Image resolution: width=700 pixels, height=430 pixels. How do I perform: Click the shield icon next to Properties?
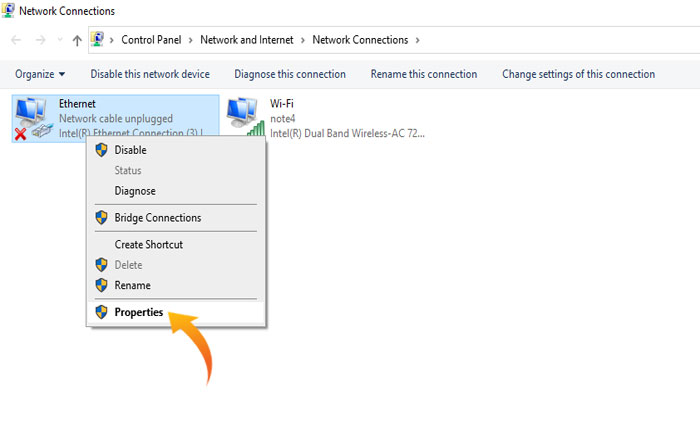point(101,312)
